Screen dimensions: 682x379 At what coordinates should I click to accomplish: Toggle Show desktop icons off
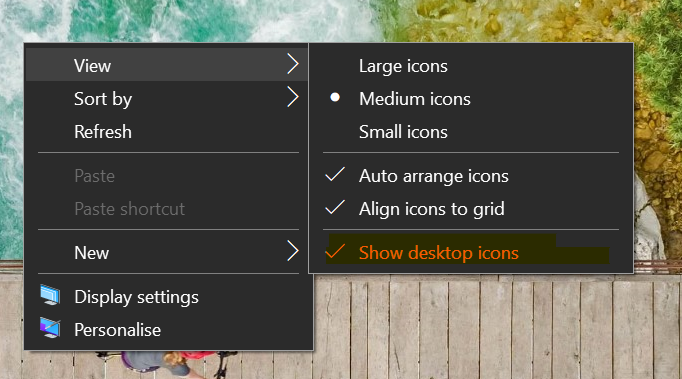pyautogui.click(x=471, y=252)
